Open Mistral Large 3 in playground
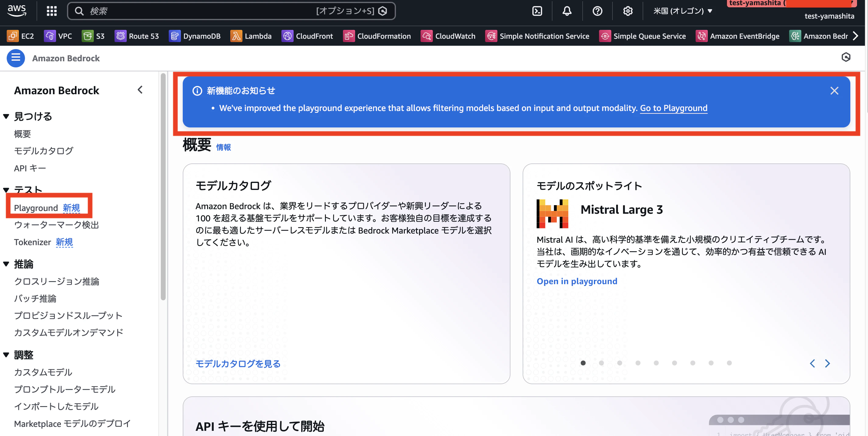The width and height of the screenshot is (868, 436). pyautogui.click(x=577, y=281)
